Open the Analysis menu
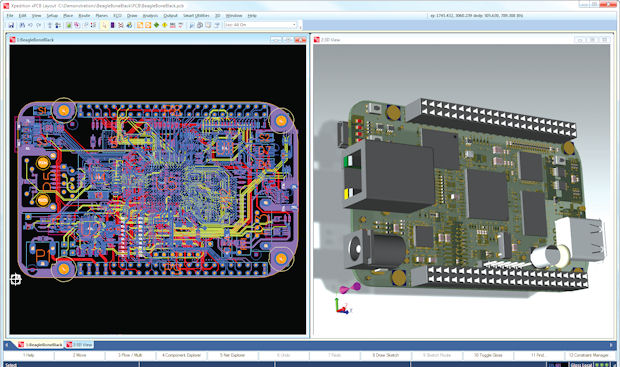The width and height of the screenshot is (620, 367). click(x=150, y=15)
